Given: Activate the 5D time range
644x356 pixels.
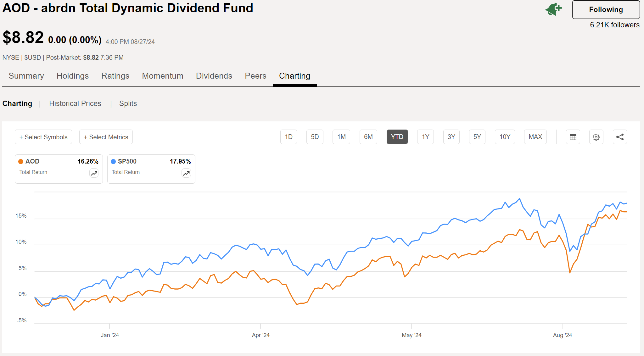Looking at the screenshot, I should click(x=315, y=137).
